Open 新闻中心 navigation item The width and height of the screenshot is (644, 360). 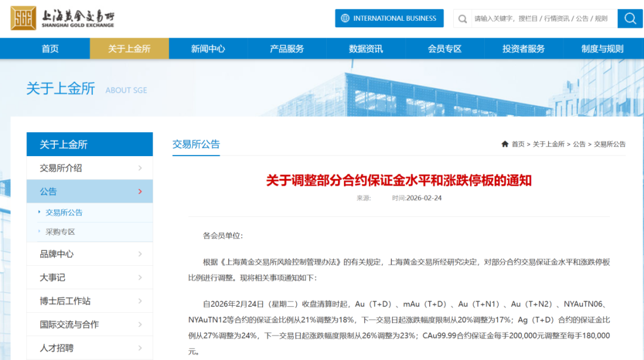pyautogui.click(x=208, y=48)
